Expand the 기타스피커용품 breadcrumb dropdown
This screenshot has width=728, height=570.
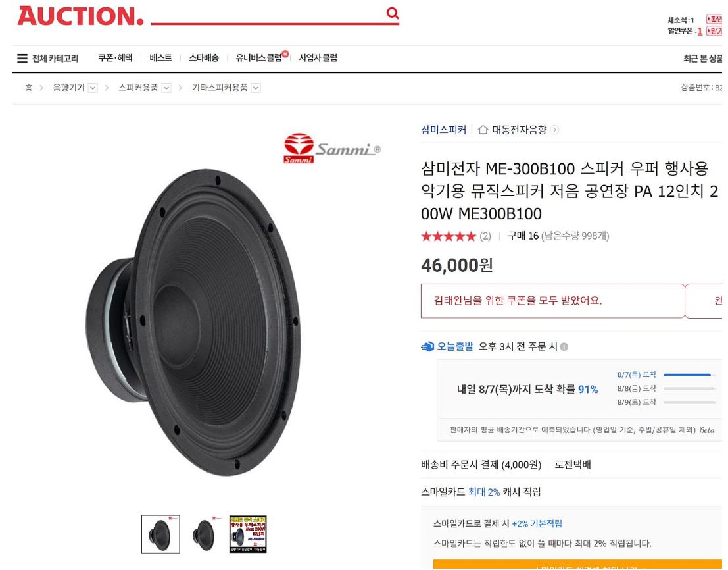(x=255, y=88)
